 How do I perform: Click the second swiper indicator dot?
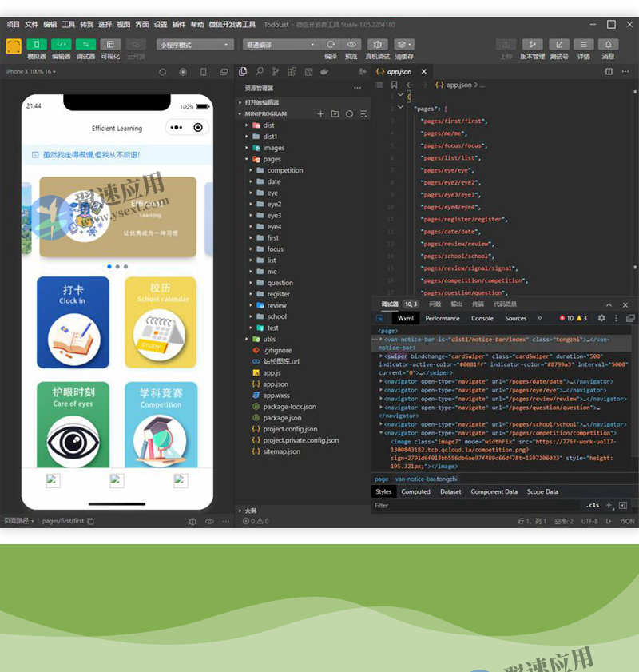(x=117, y=266)
